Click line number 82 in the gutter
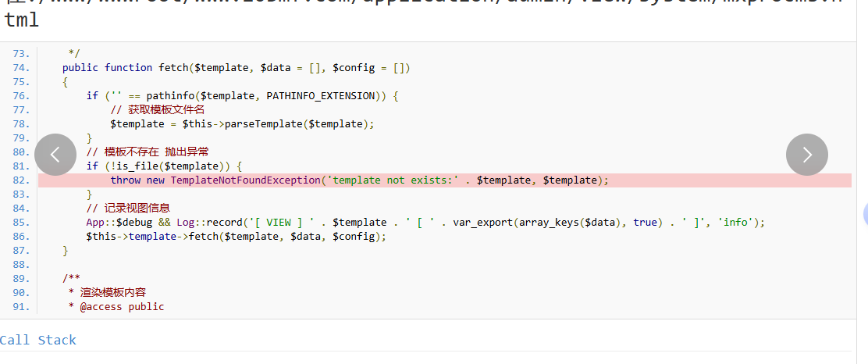 (21, 180)
